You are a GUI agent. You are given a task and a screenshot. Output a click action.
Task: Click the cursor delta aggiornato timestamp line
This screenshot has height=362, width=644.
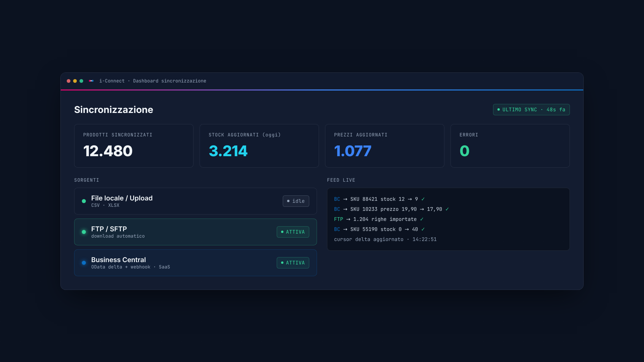pyautogui.click(x=385, y=239)
